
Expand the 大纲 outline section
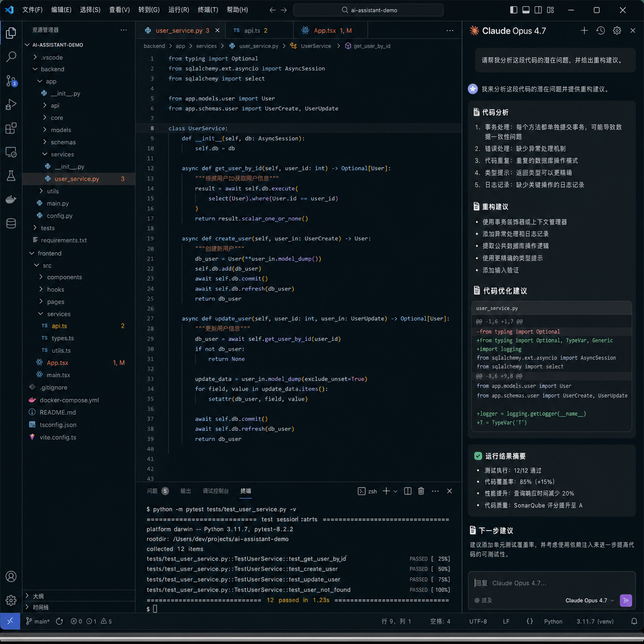pos(38,596)
